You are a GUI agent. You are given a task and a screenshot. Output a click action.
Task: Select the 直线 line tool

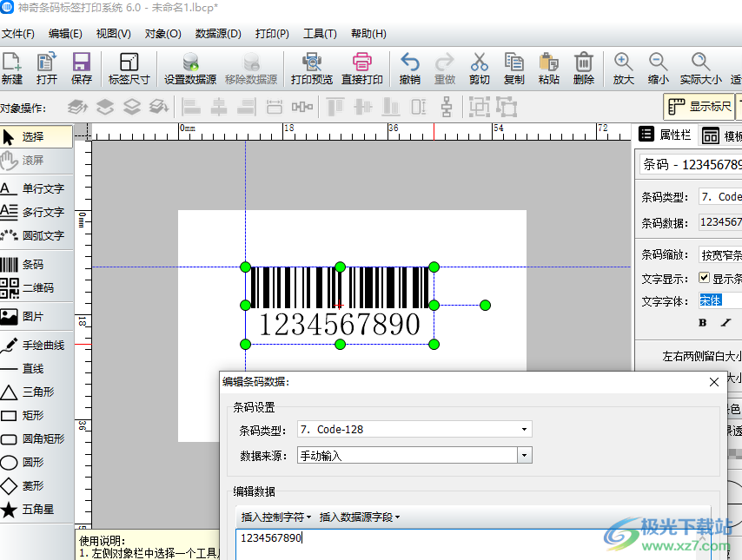36,368
